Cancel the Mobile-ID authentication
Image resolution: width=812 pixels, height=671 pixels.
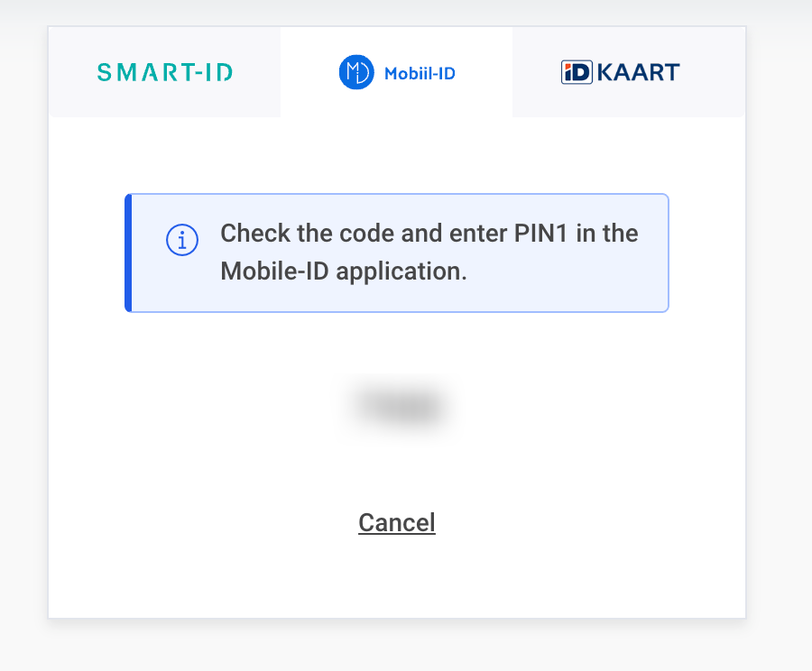[x=397, y=523]
